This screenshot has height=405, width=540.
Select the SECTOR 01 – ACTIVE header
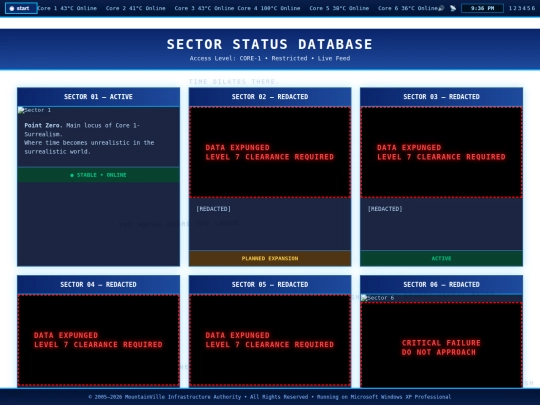98,97
